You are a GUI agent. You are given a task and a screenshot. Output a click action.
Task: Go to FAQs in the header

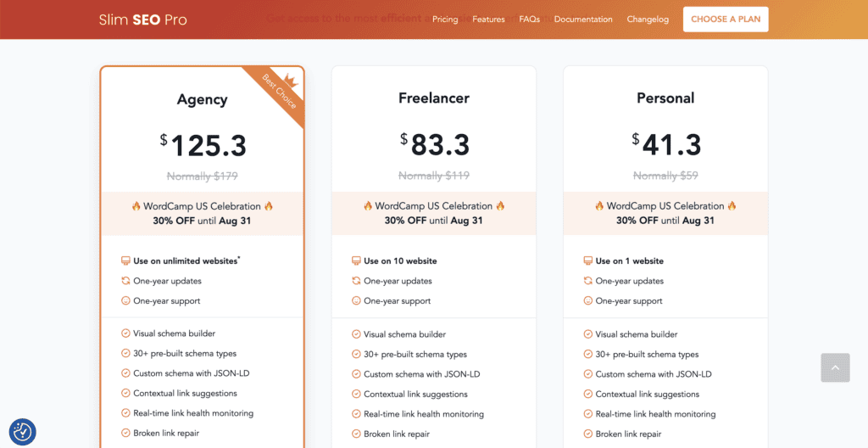(x=529, y=20)
